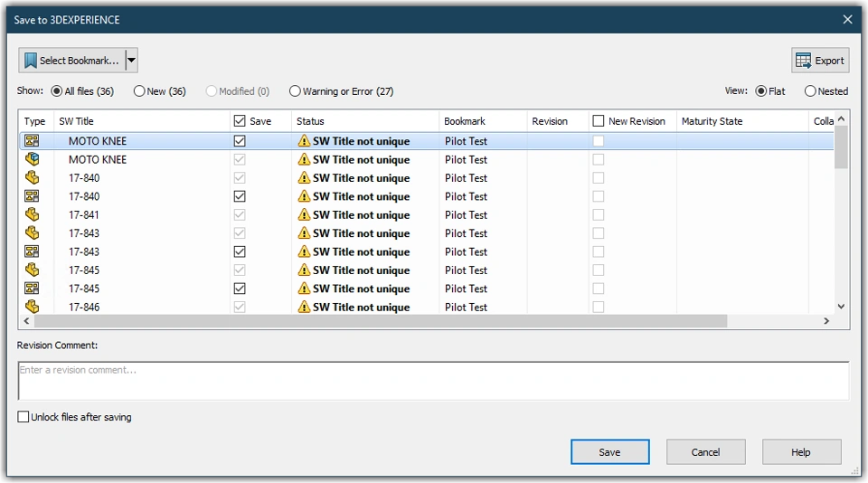Click warning icon in first MOTO KNEE row
This screenshot has height=483, width=868.
(304, 141)
